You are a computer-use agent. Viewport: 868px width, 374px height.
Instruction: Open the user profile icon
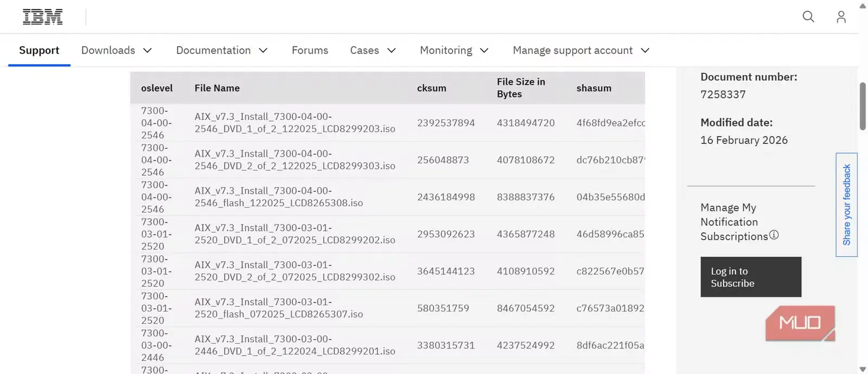[x=841, y=17]
